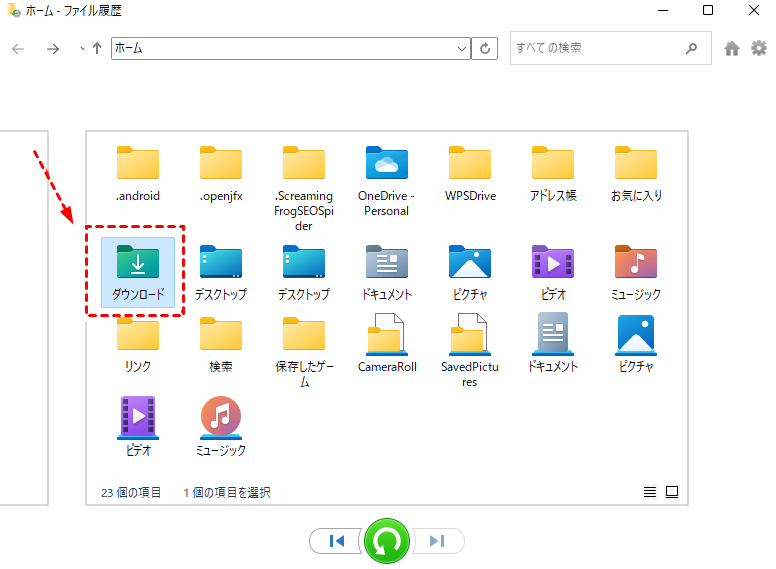Navigate forward

(x=53, y=48)
